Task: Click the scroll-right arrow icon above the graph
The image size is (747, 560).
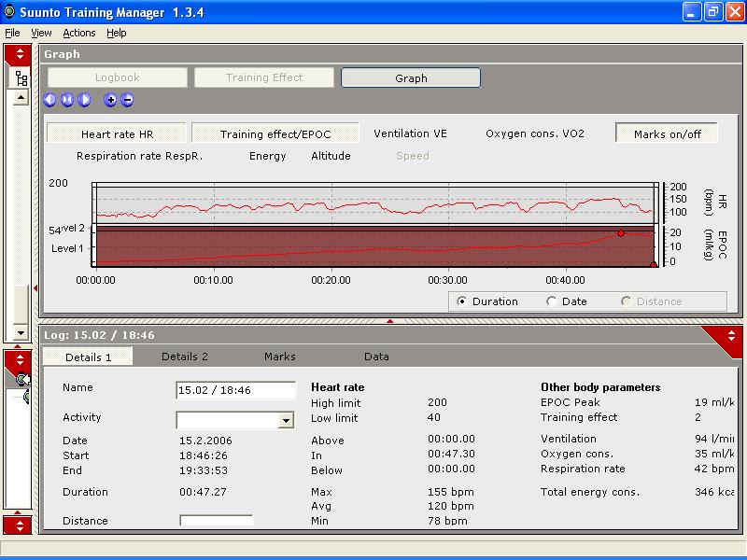Action: pos(84,100)
